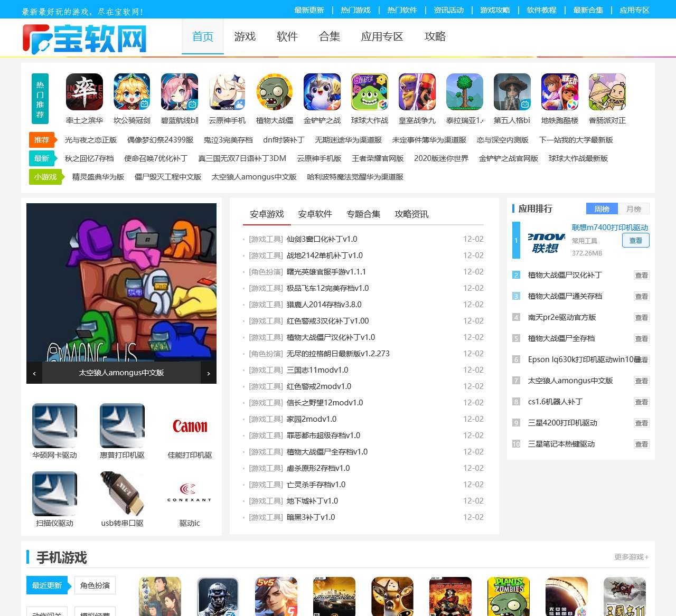Click the 华硕网卡驱动 driver icon
This screenshot has height=616, width=676.
54,425
